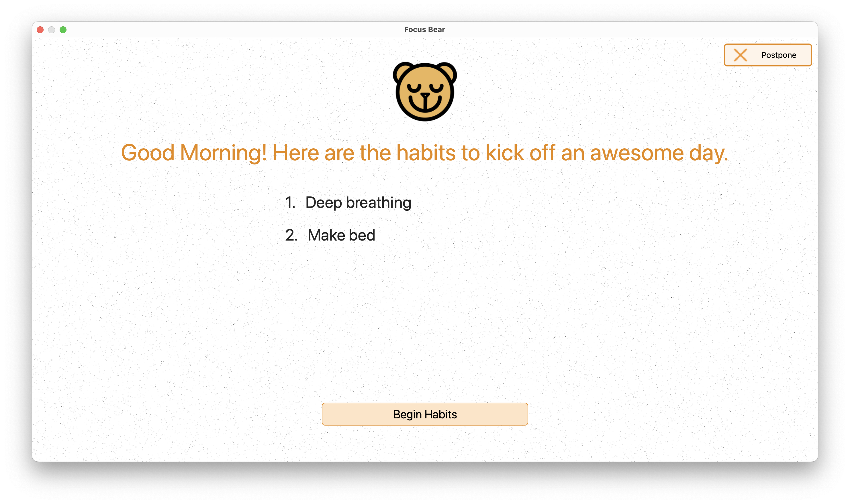850x504 pixels.
Task: Maximize the window with the green button
Action: [x=63, y=30]
